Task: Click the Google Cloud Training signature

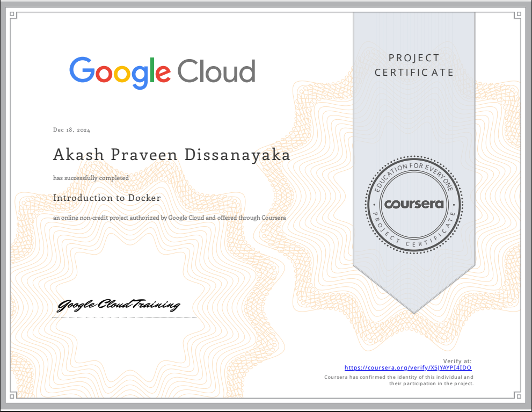Action: (x=119, y=305)
